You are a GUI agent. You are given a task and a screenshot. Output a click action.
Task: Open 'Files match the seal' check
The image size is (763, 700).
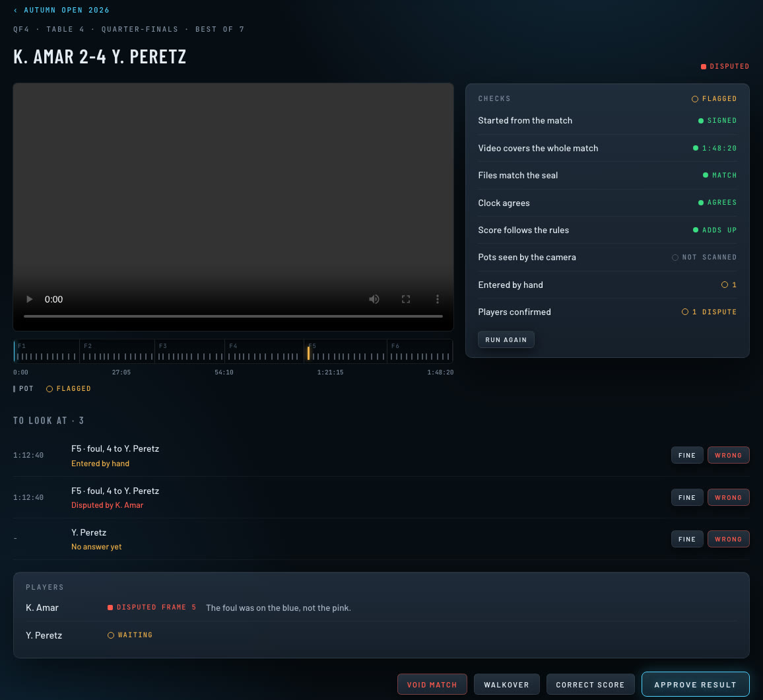coord(607,175)
